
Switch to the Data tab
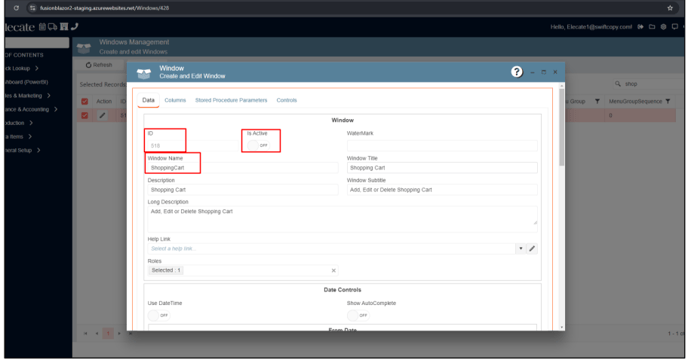(x=148, y=100)
